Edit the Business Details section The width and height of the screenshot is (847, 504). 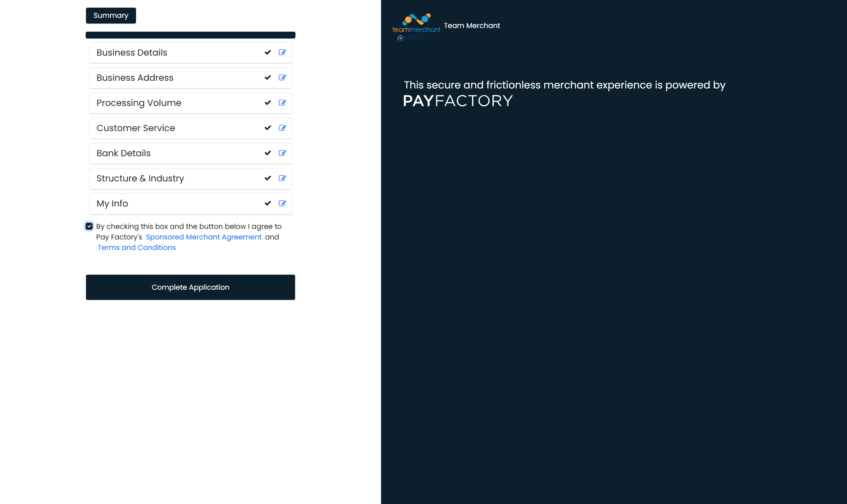pos(282,52)
